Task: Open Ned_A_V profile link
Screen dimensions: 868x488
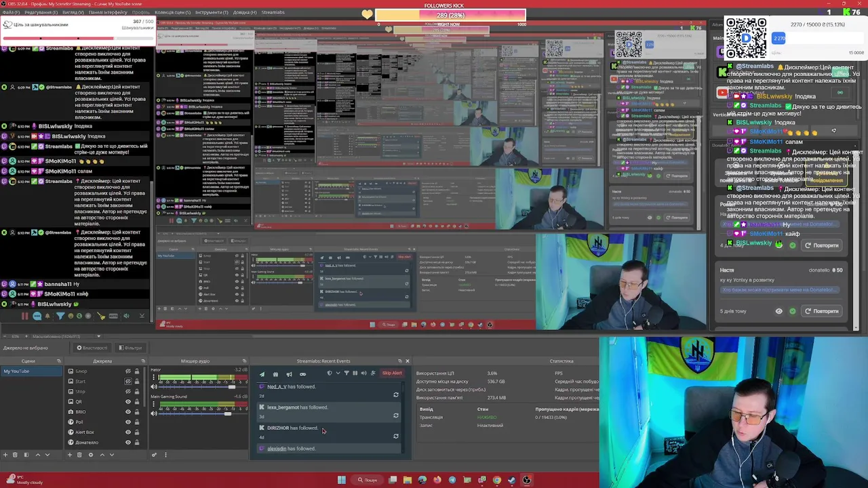Action: coord(277,386)
